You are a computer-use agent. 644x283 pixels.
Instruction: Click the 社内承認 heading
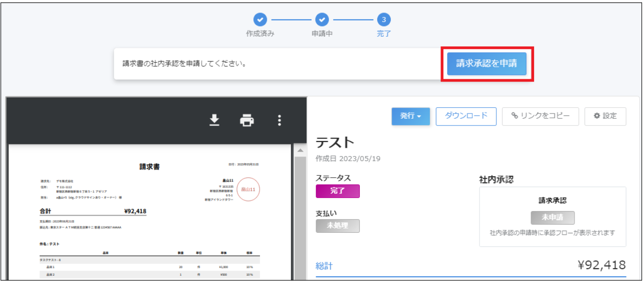[496, 180]
